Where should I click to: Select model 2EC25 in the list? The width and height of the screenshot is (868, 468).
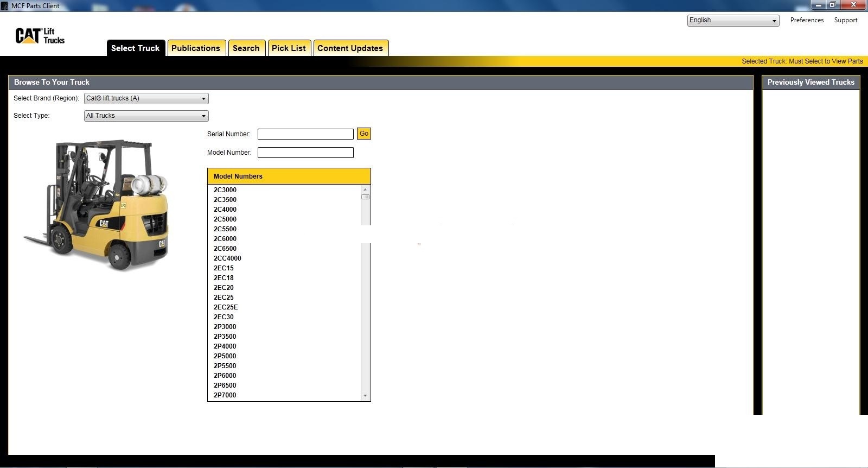(x=224, y=298)
